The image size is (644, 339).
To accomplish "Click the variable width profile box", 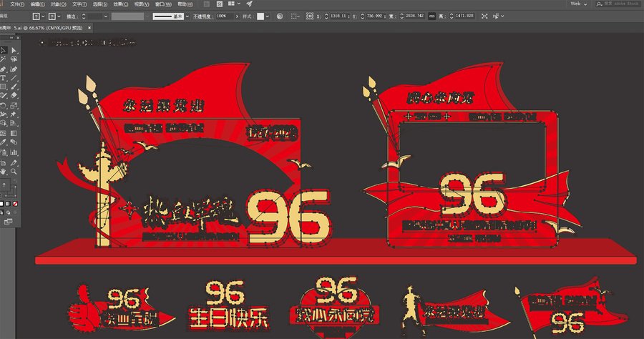I will pos(128,16).
